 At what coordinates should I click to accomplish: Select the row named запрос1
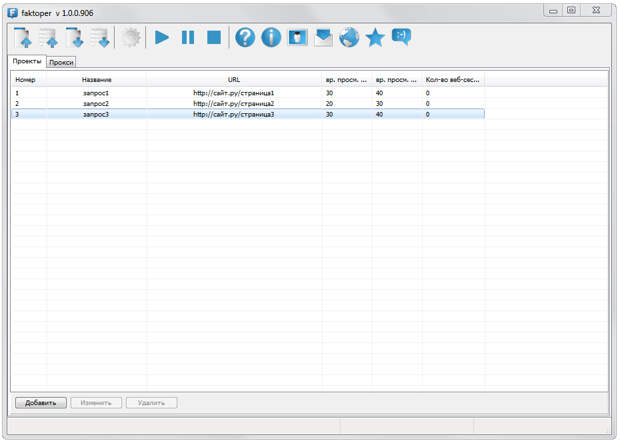point(96,93)
